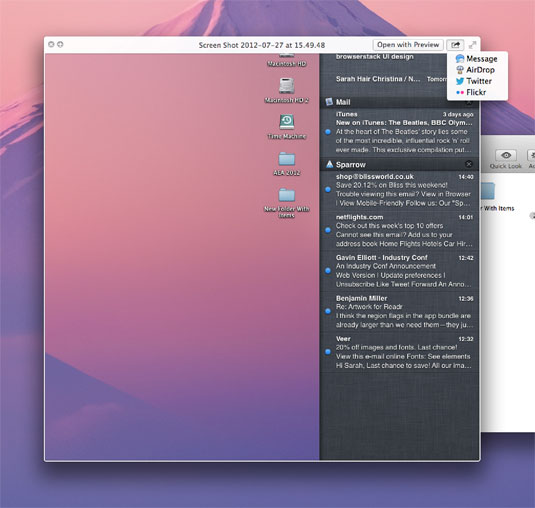Viewport: 535px width, 508px height.
Task: Click the Open with Preview button
Action: 408,45
